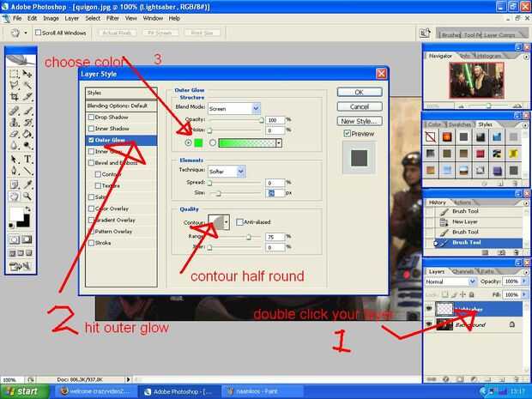532x399 pixels.
Task: Open the File menu
Action: 17,18
